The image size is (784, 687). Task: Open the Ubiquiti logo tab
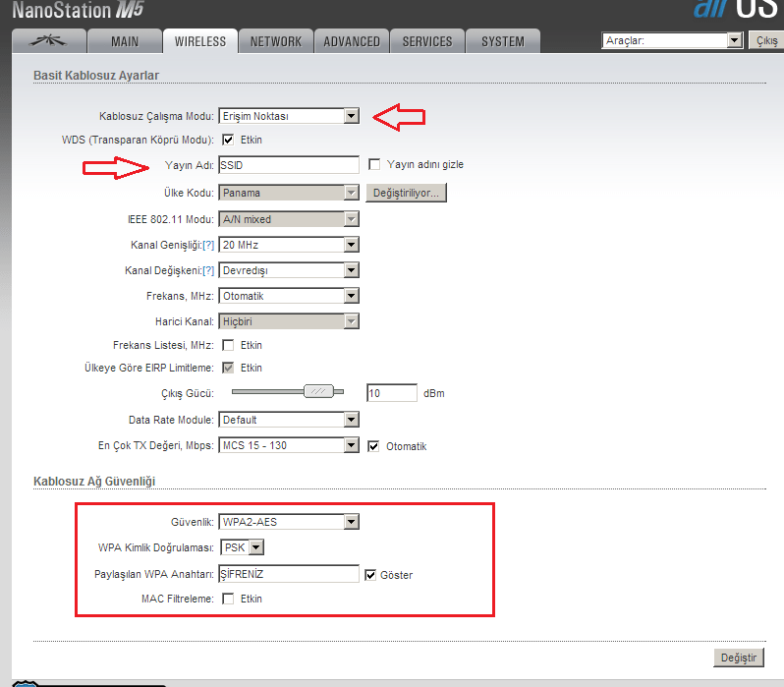click(48, 41)
